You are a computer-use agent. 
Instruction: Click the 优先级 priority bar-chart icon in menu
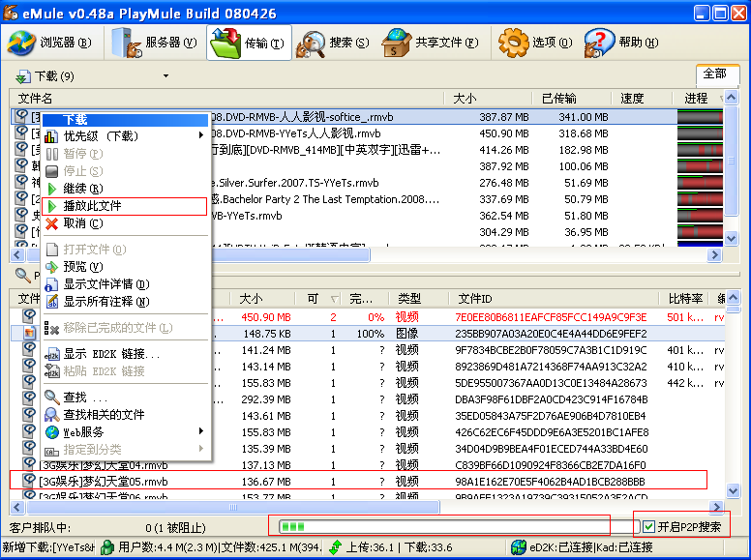(51, 137)
